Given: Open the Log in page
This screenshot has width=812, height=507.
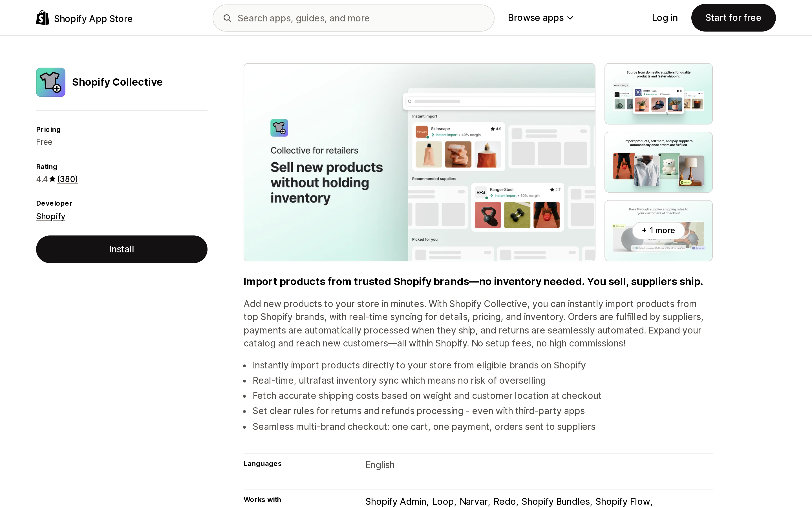Looking at the screenshot, I should tap(665, 18).
